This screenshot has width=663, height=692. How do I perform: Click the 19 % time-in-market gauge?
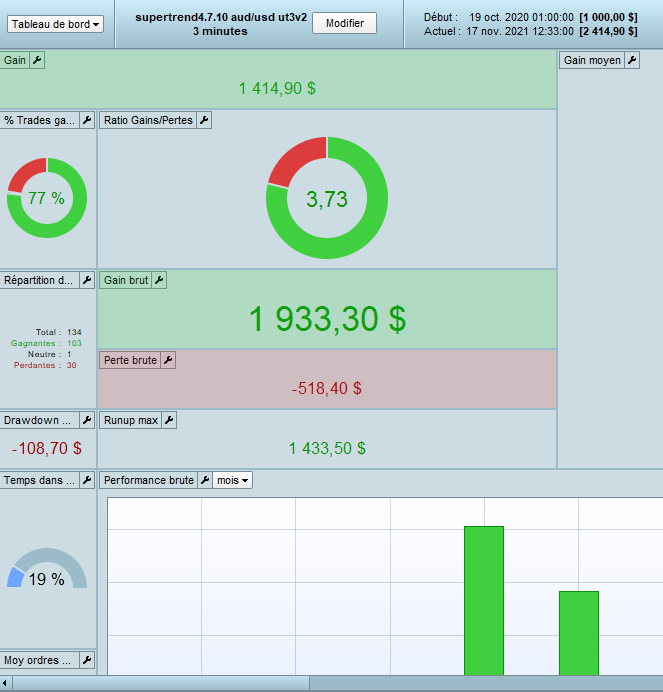[47, 569]
